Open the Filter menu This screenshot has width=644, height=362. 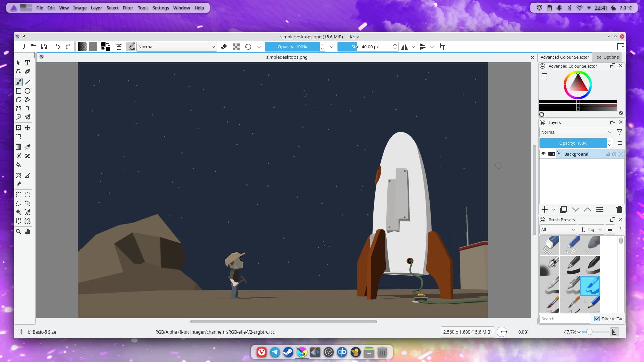click(x=128, y=8)
